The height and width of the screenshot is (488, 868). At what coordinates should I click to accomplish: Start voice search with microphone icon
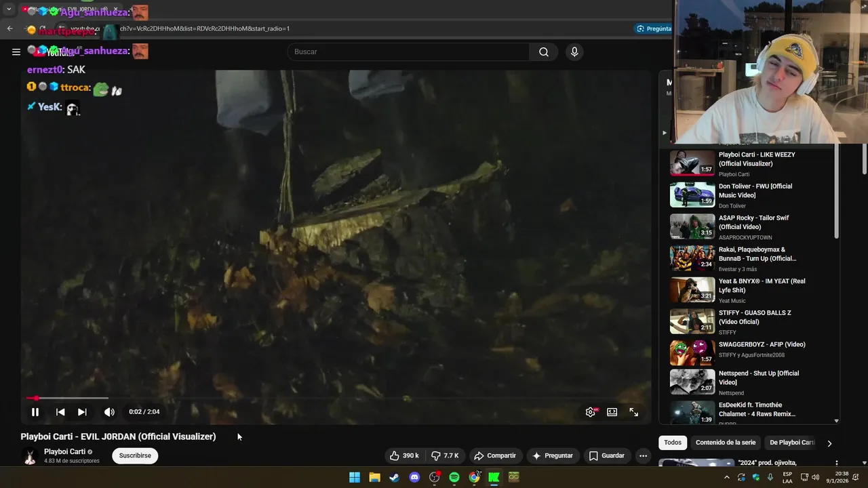(x=574, y=52)
